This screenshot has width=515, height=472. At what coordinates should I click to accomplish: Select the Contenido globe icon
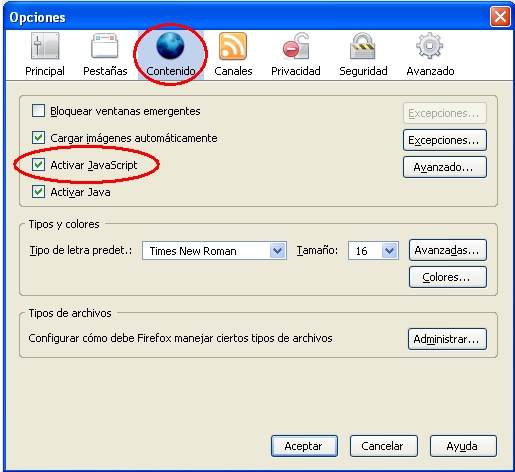(170, 46)
